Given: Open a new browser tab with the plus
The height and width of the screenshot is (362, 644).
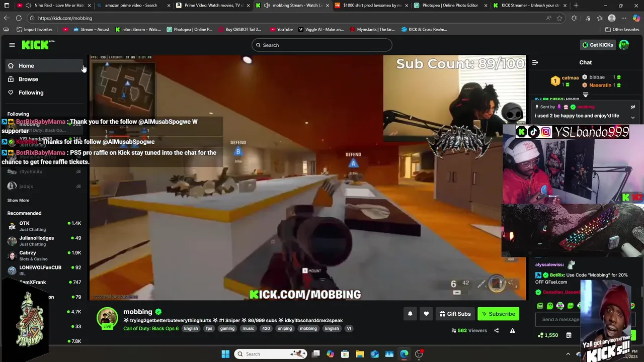Looking at the screenshot, I should [x=576, y=6].
